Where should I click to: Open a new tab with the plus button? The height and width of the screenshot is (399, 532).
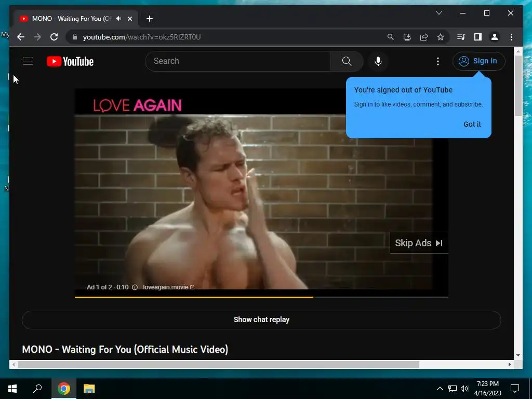150,19
